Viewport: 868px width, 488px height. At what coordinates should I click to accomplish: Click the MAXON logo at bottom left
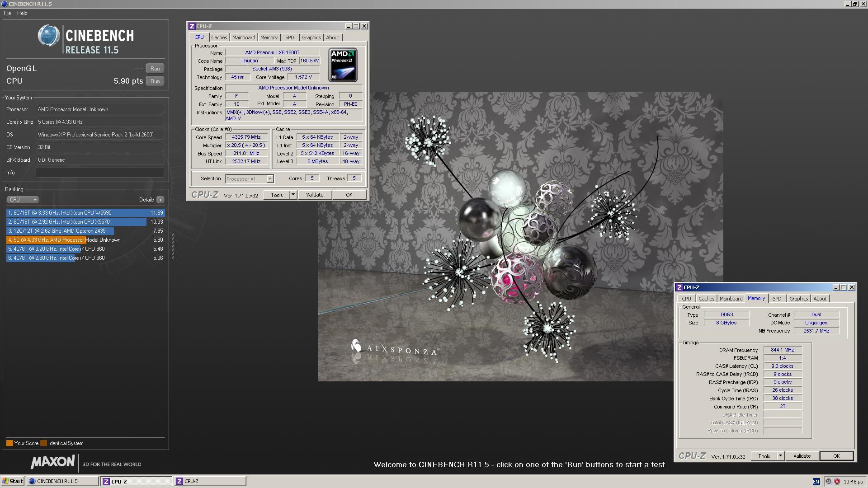(x=53, y=462)
